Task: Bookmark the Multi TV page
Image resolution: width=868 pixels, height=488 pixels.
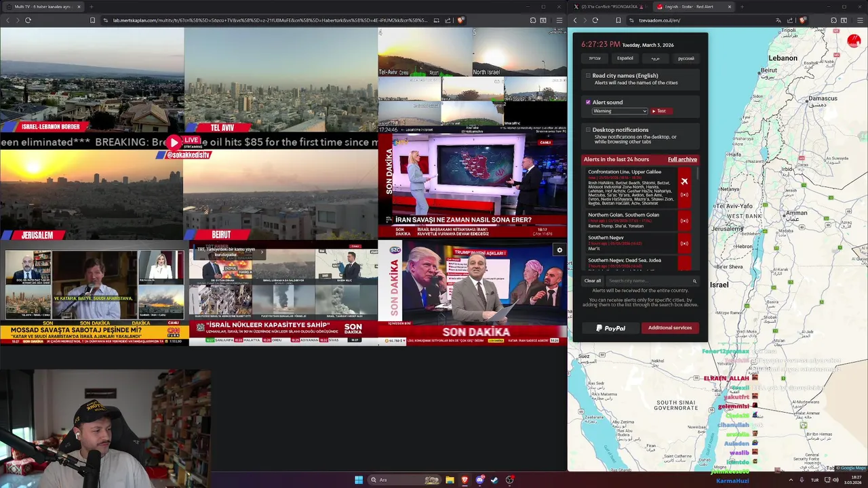Action: point(93,20)
